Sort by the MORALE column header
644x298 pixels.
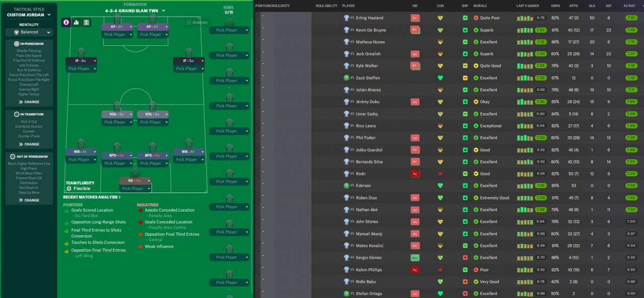tap(484, 6)
